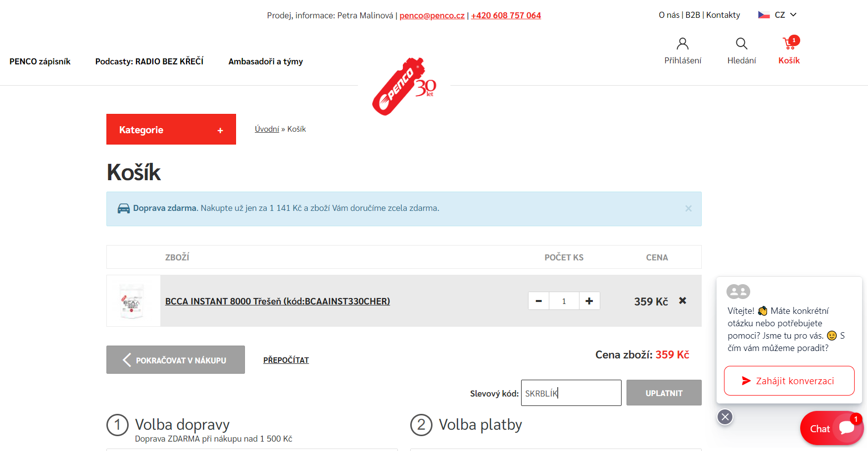868x451 pixels.
Task: Dismiss the free shipping notice with X
Action: pyautogui.click(x=688, y=208)
